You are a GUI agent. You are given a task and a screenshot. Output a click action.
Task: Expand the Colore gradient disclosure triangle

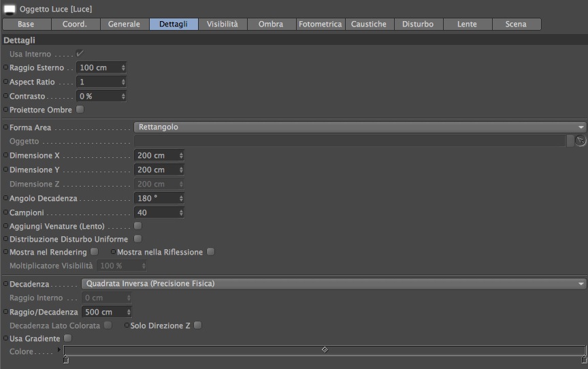[59, 349]
